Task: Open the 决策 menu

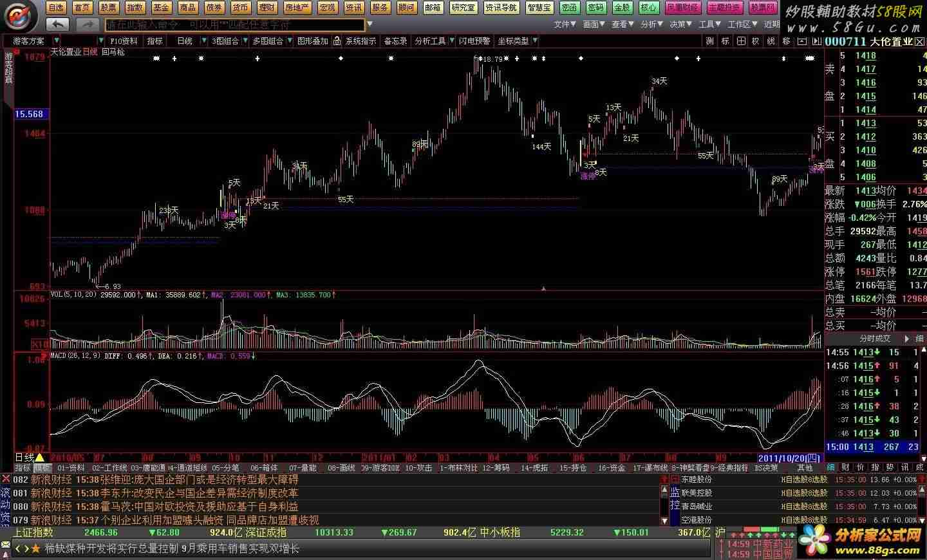Action: pyautogui.click(x=680, y=24)
